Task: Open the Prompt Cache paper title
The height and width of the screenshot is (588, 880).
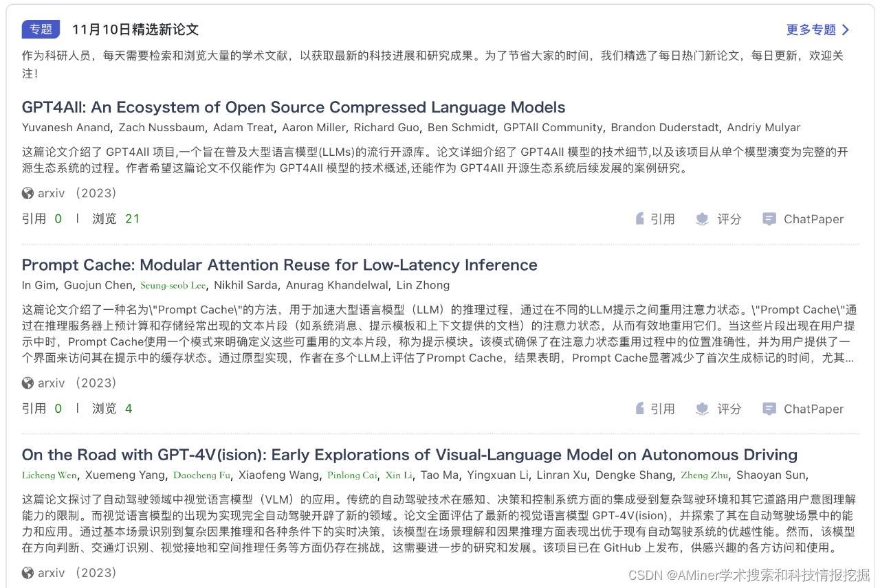Action: [280, 265]
